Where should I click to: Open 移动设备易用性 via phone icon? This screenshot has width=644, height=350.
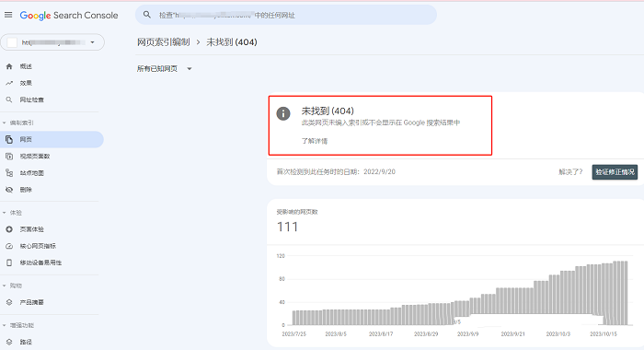pyautogui.click(x=9, y=262)
